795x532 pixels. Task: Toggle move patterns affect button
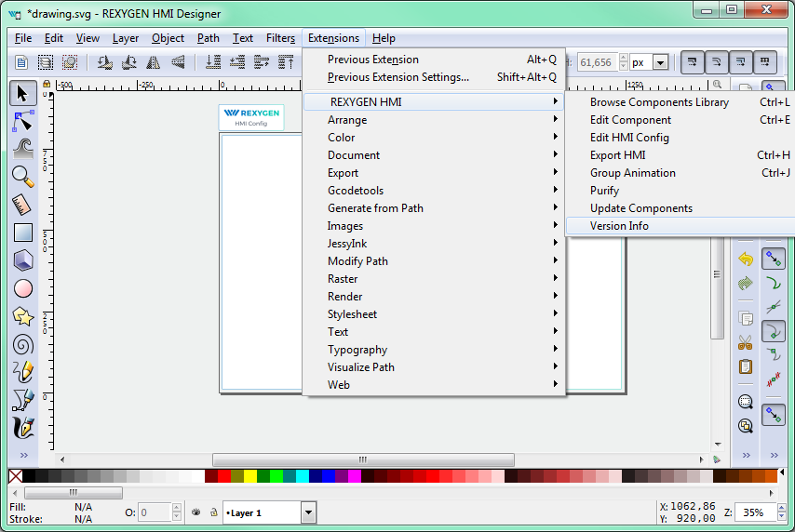(x=765, y=63)
